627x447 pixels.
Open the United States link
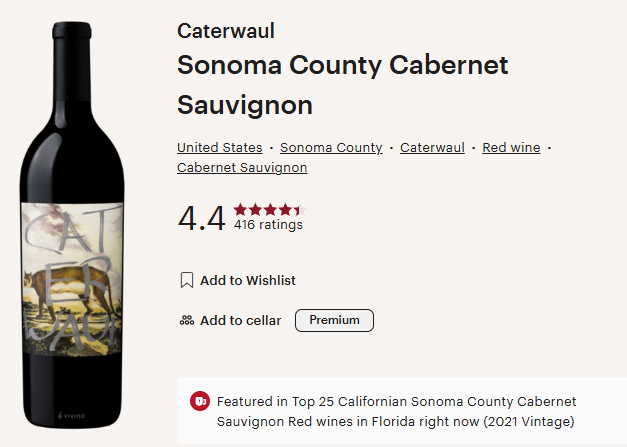(220, 148)
